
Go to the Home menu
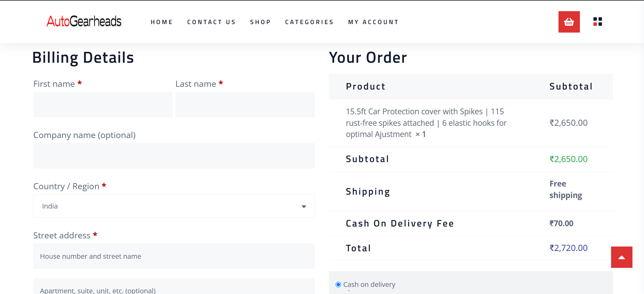click(x=162, y=22)
